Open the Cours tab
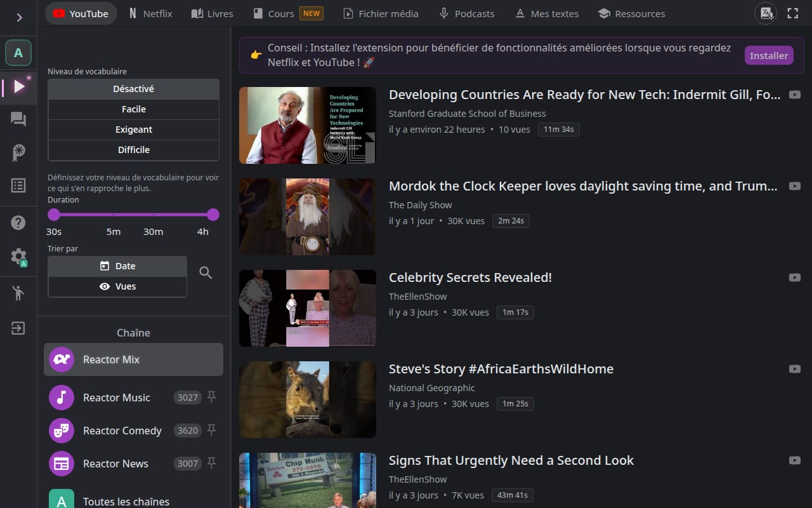 point(288,13)
